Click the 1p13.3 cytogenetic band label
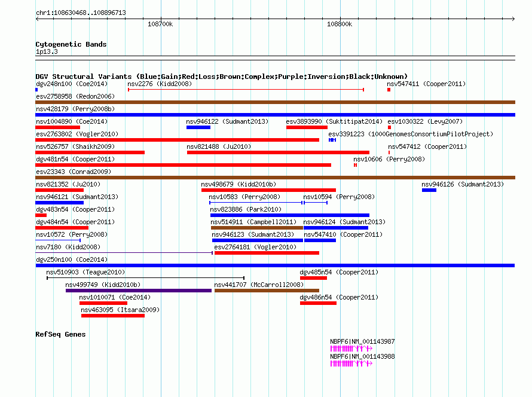The image size is (532, 397). [47, 51]
